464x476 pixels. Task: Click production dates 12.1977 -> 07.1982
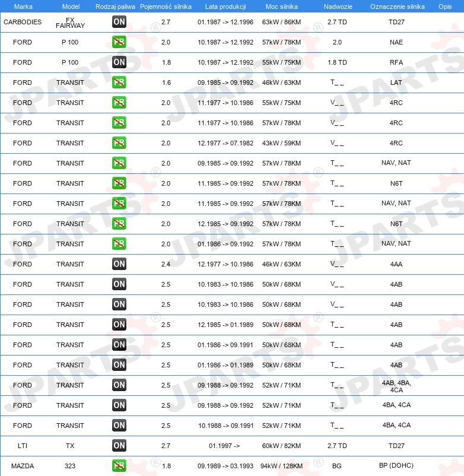pyautogui.click(x=225, y=143)
